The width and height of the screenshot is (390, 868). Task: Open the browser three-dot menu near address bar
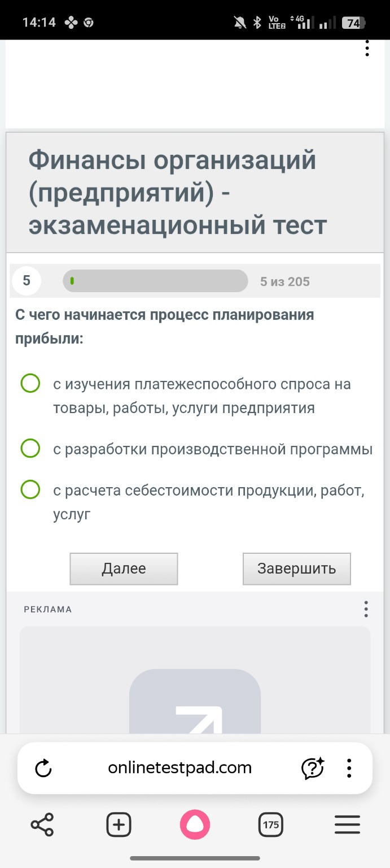(x=349, y=767)
